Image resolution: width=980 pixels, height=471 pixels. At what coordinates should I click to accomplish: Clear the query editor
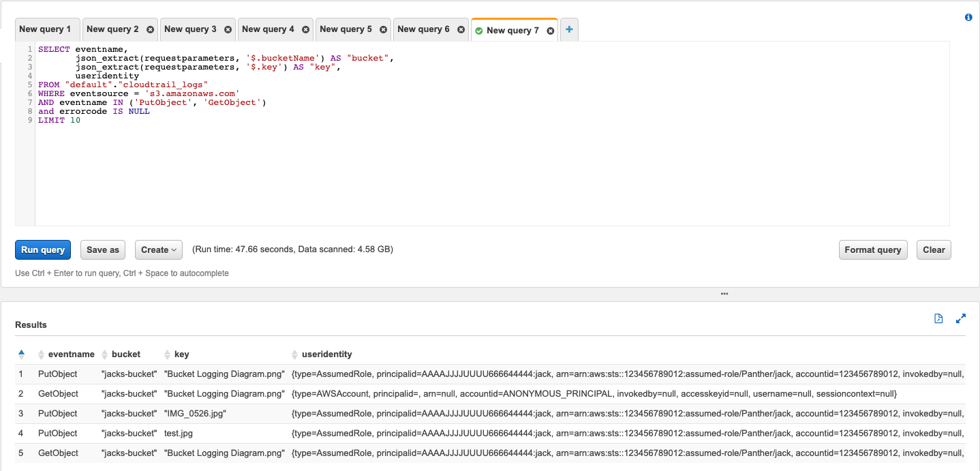pos(934,249)
